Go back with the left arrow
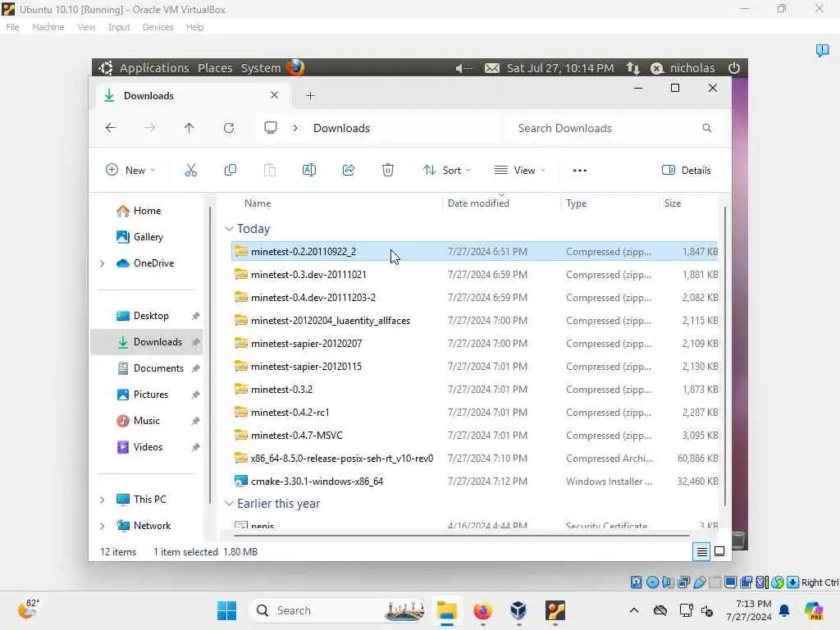The height and width of the screenshot is (630, 840). point(111,128)
